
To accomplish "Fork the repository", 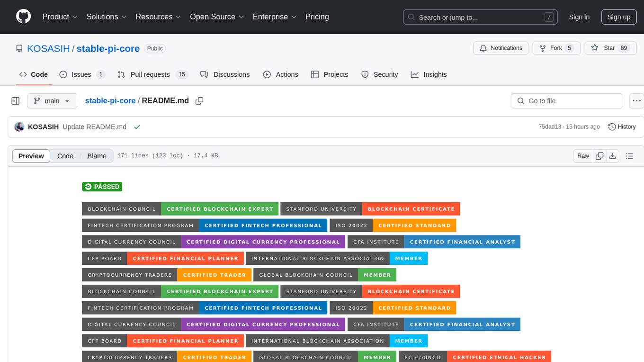I will [x=556, y=48].
